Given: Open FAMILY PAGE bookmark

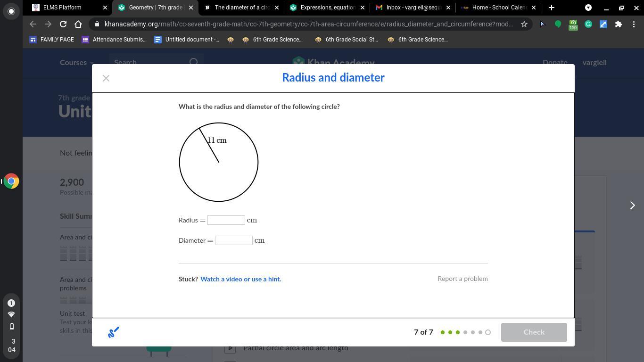Looking at the screenshot, I should 52,40.
